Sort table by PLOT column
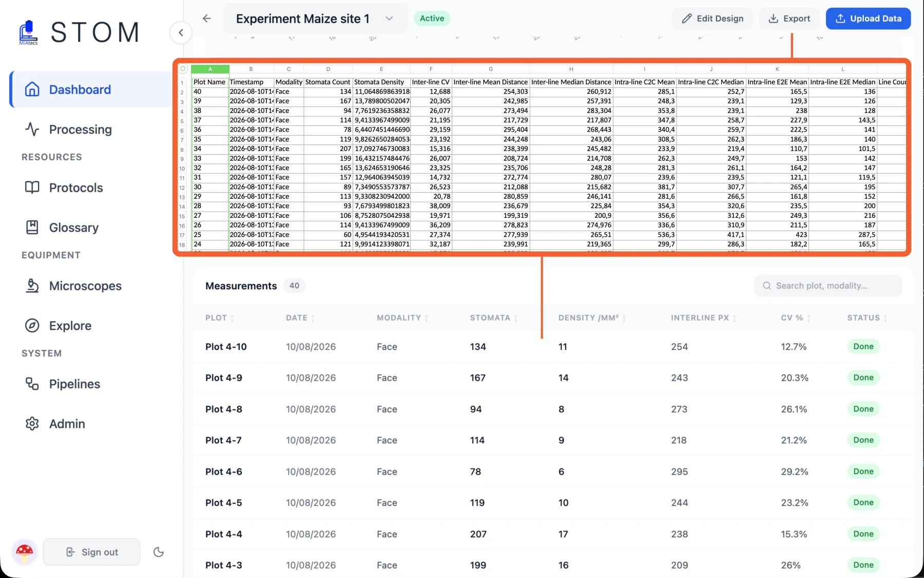 pyautogui.click(x=220, y=318)
